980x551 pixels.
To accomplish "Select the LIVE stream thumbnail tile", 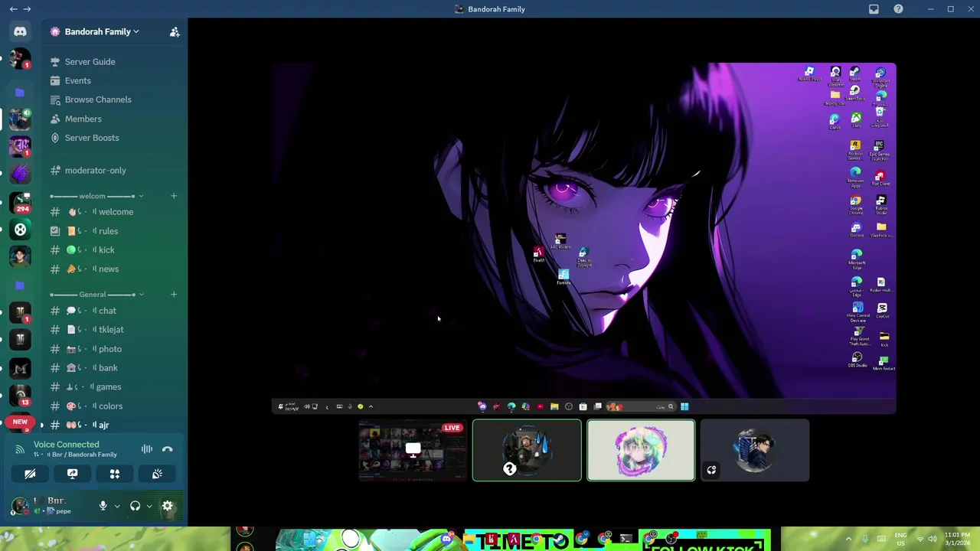I will 413,450.
